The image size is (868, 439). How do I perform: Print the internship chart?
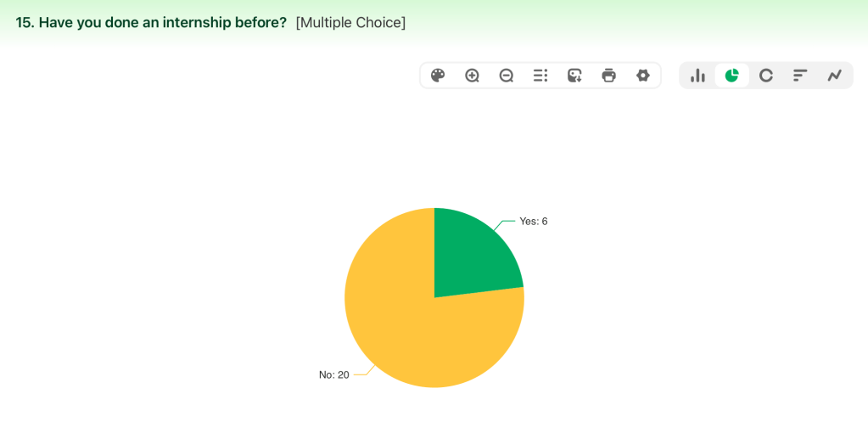tap(608, 76)
